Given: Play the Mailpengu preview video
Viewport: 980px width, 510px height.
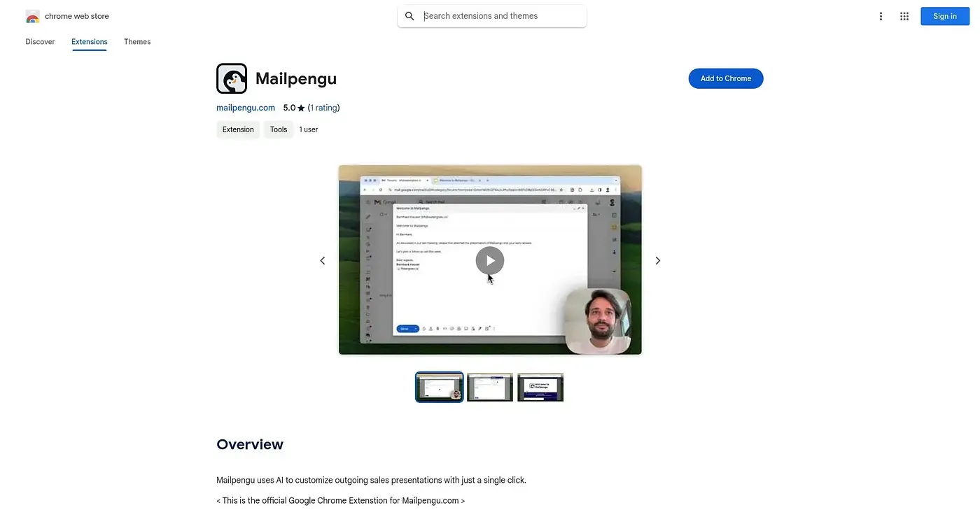Looking at the screenshot, I should pos(490,260).
